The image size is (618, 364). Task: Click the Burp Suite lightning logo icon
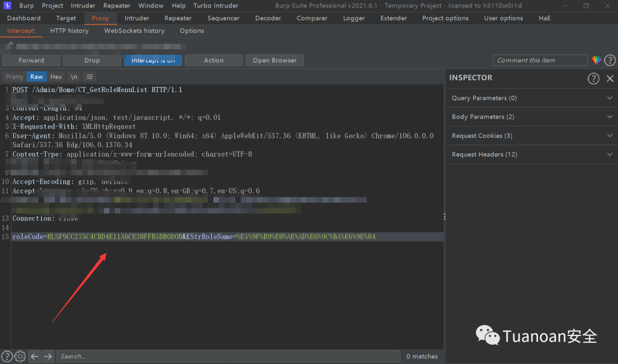click(x=7, y=6)
